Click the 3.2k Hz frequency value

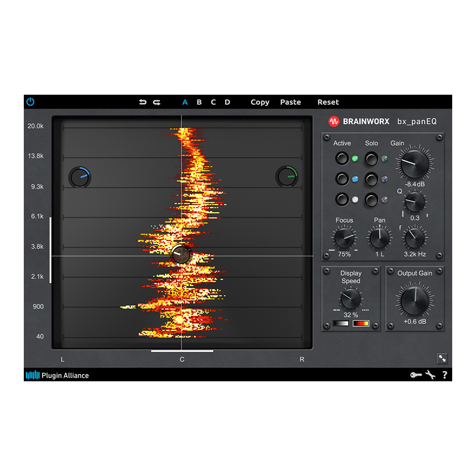415,254
